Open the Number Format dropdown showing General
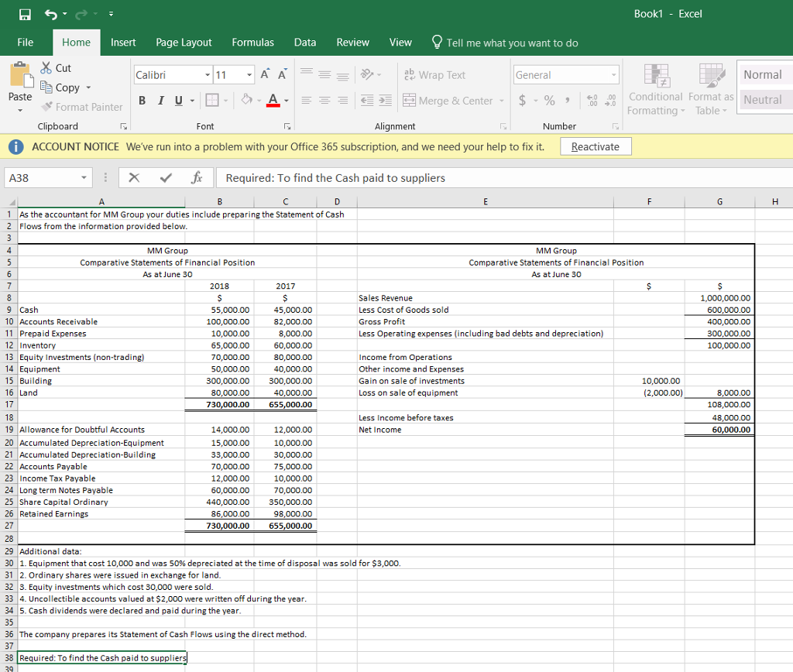This screenshot has width=793, height=672. tap(568, 74)
